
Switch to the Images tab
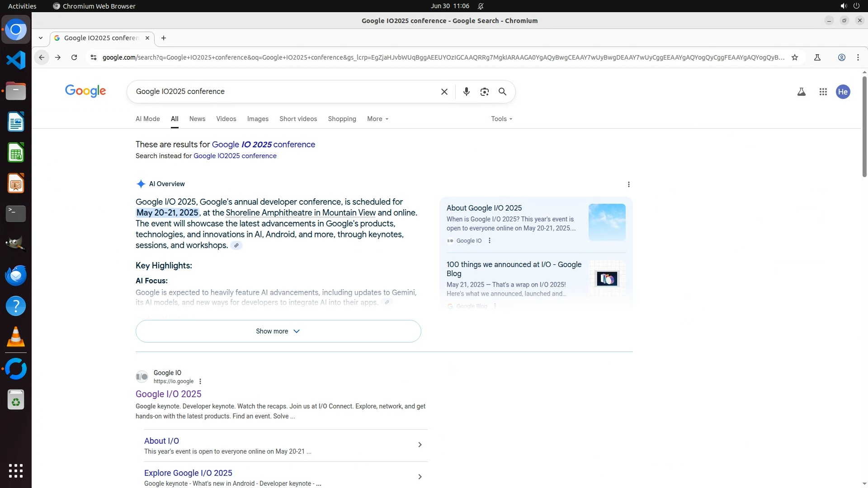[x=258, y=119]
